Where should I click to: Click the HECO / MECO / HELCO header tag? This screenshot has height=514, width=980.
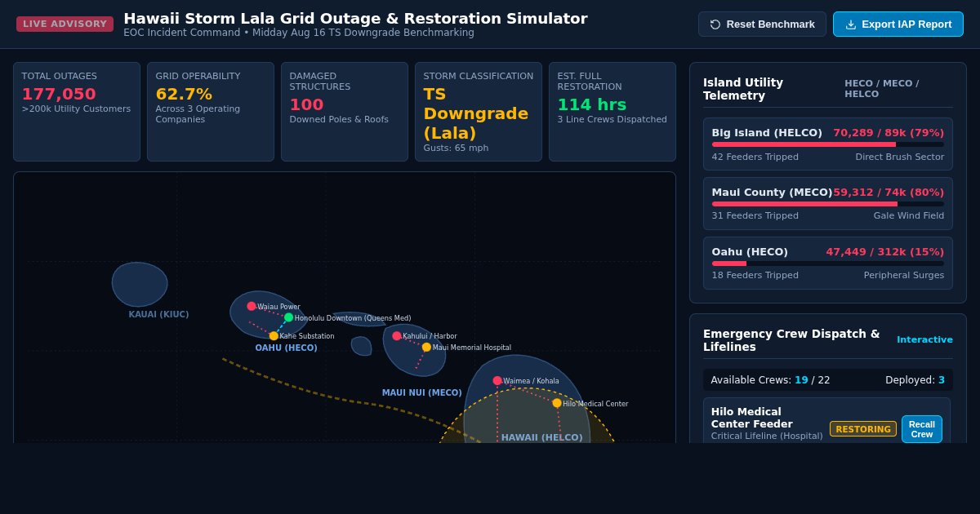(881, 89)
